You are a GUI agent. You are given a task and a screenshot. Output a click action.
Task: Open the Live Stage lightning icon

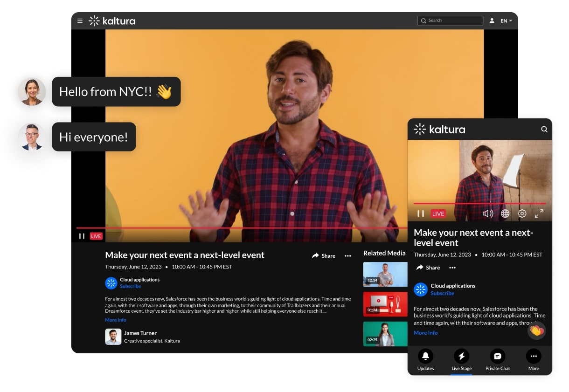point(461,357)
